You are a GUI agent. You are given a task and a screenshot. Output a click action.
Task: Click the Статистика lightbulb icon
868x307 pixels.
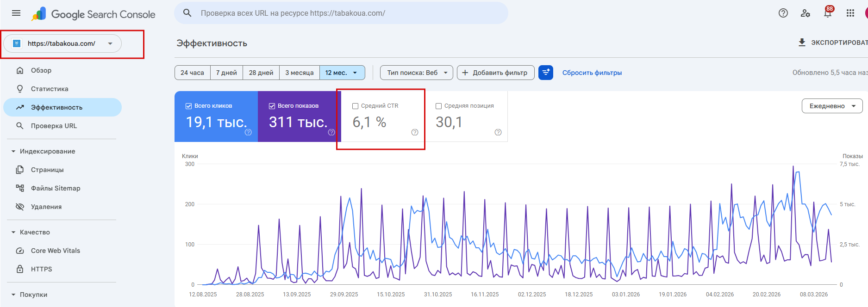click(20, 89)
